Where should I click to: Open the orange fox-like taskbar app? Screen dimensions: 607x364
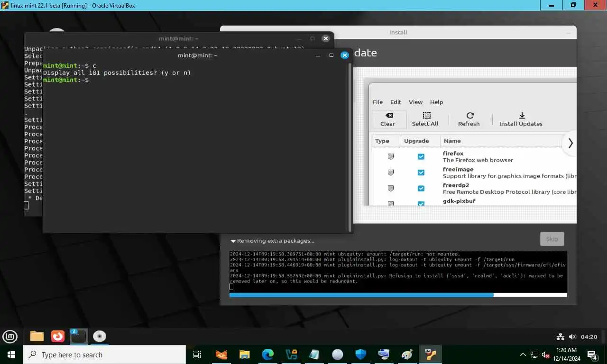[221, 355]
